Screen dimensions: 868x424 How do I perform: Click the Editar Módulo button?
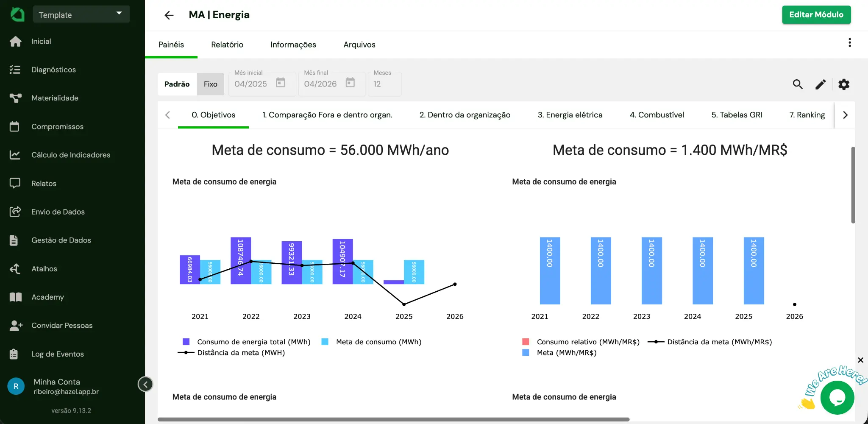(x=816, y=14)
